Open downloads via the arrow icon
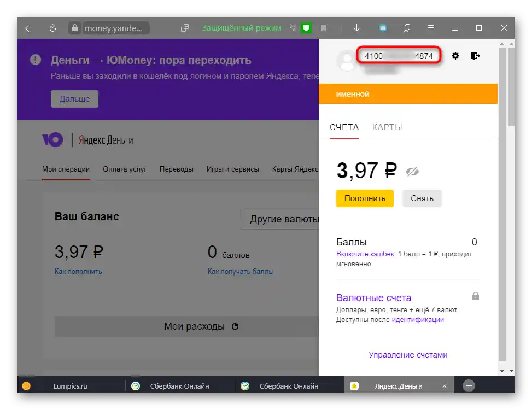The image size is (532, 410). [x=356, y=28]
